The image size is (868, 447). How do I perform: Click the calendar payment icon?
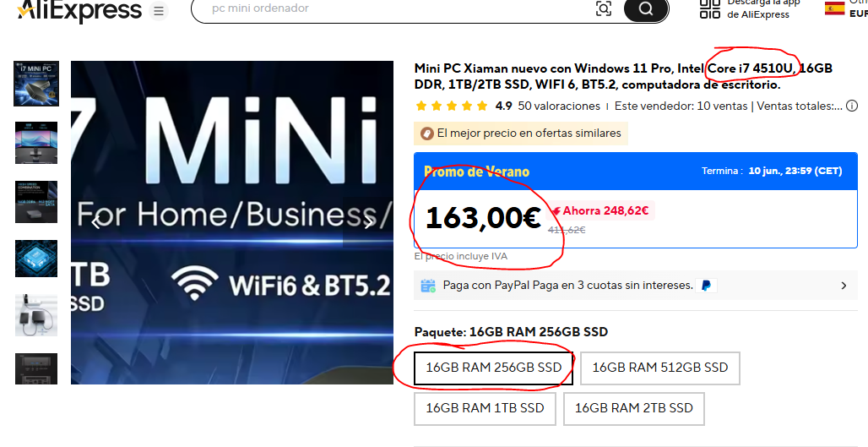point(428,286)
